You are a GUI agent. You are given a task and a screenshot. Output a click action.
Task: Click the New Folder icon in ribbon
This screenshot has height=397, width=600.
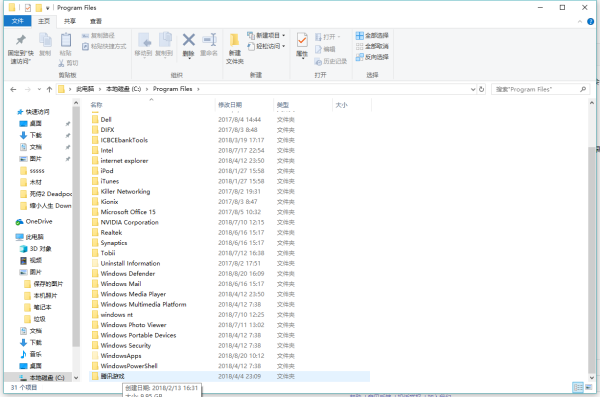(234, 40)
